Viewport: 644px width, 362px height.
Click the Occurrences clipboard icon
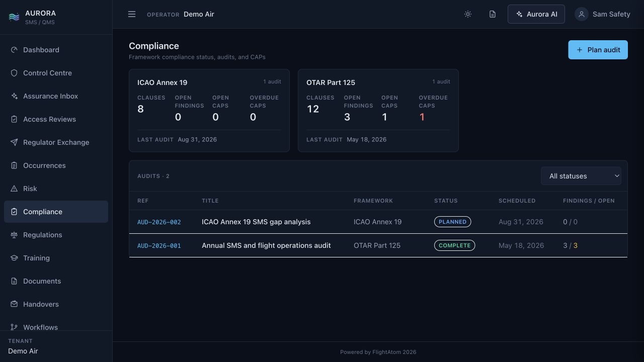[x=14, y=165]
